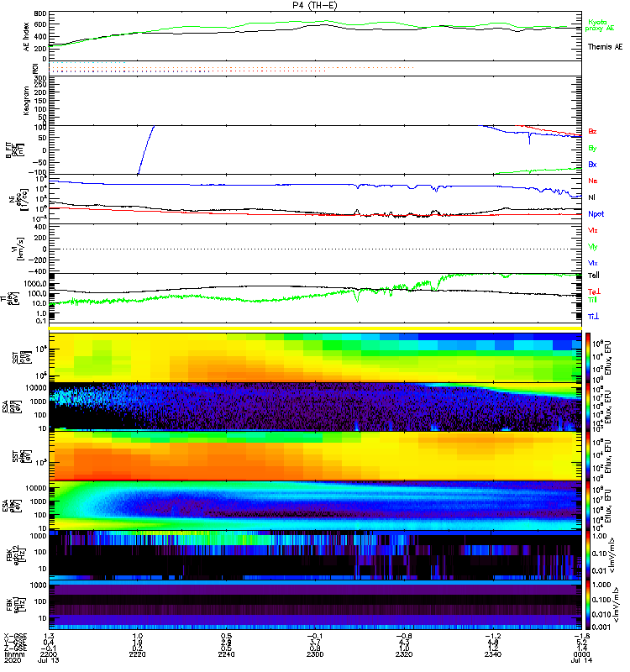Click the 2240 time tick label
The width and height of the screenshot is (630, 672).
(x=226, y=654)
